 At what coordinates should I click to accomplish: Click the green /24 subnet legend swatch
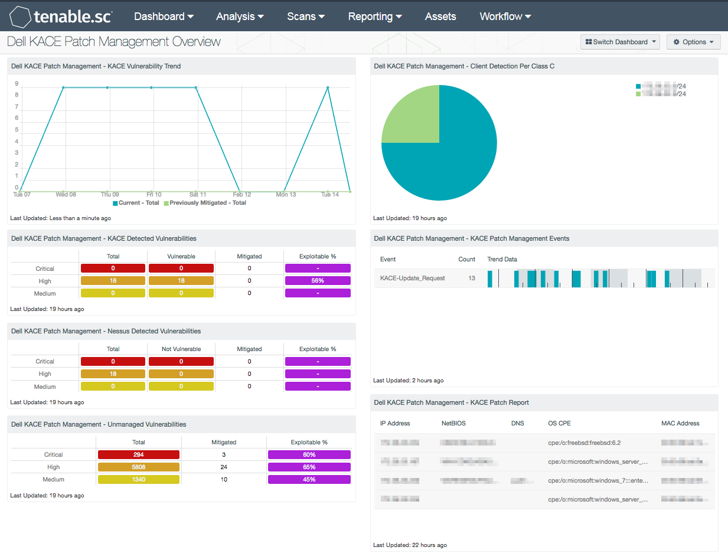[638, 94]
